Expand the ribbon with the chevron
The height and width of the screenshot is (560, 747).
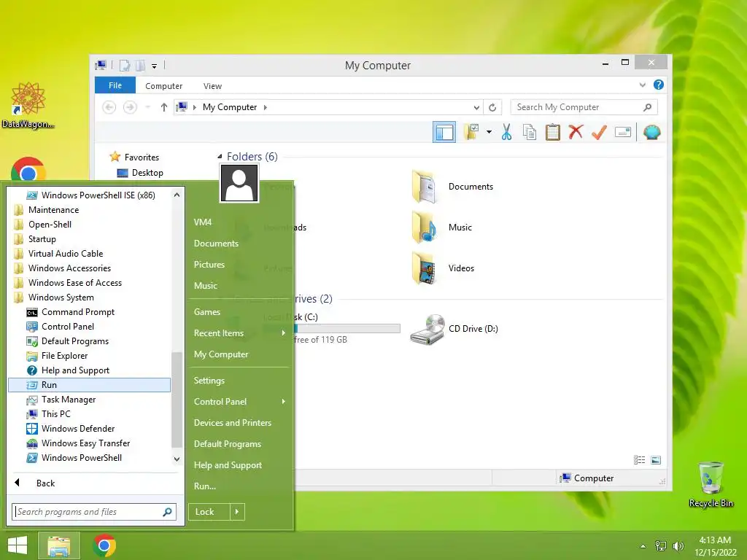(642, 85)
